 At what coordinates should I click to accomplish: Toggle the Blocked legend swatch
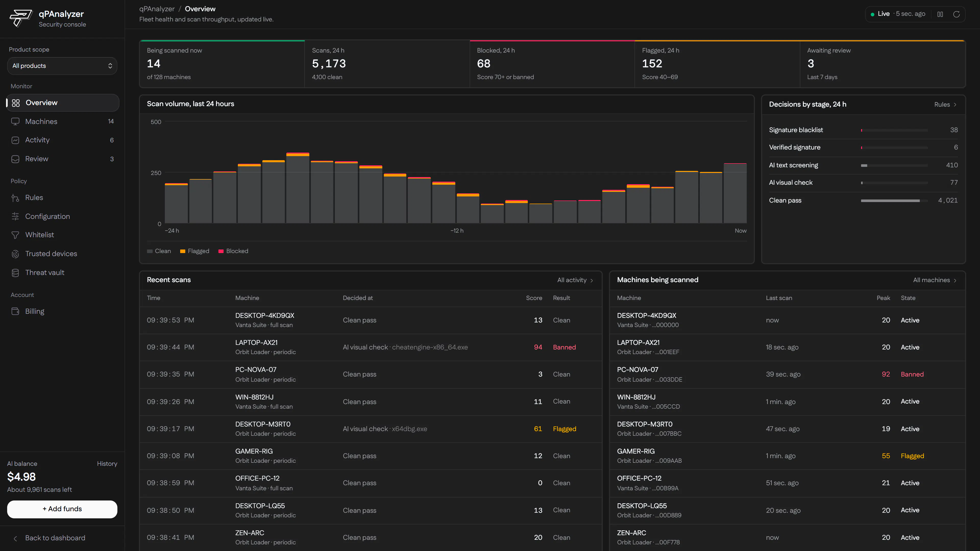tap(221, 251)
